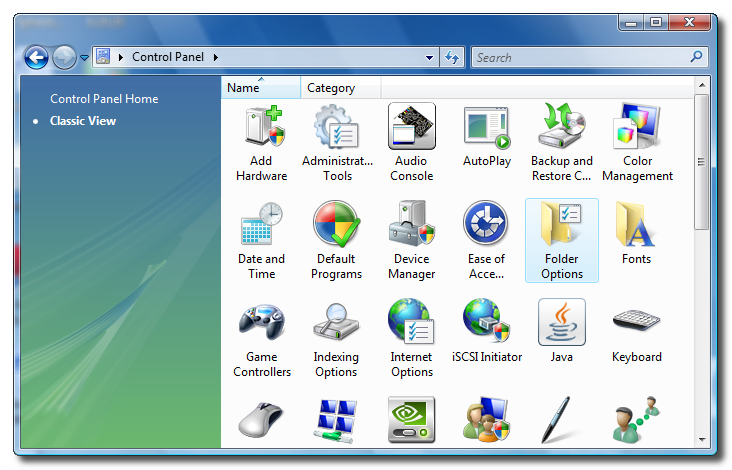
Task: Open Game Controllers settings
Action: pyautogui.click(x=261, y=337)
